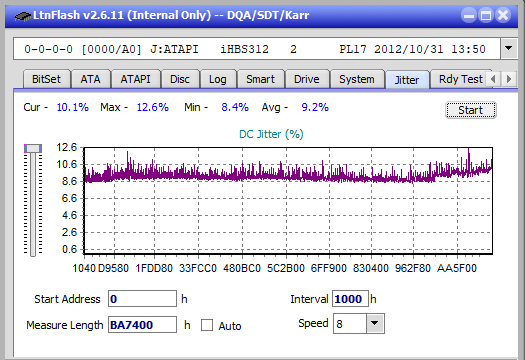Enable the Auto checkbox

(207, 325)
